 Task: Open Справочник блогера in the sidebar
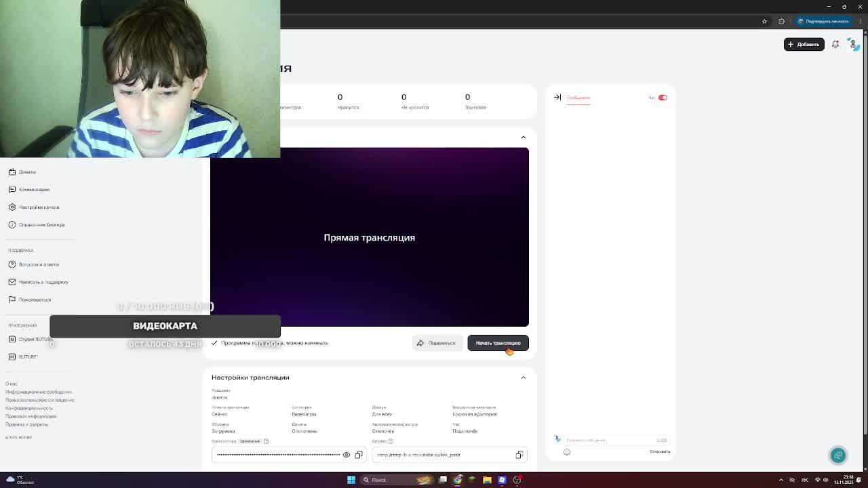point(41,225)
